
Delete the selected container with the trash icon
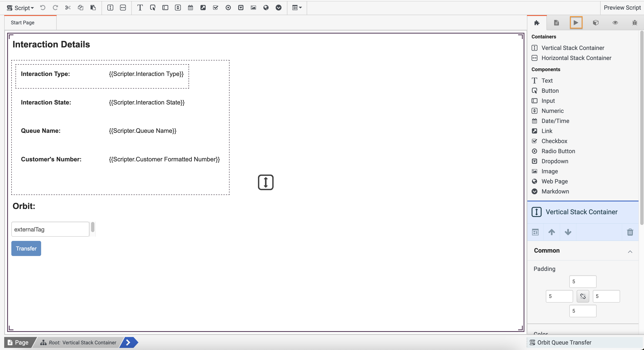click(x=630, y=232)
